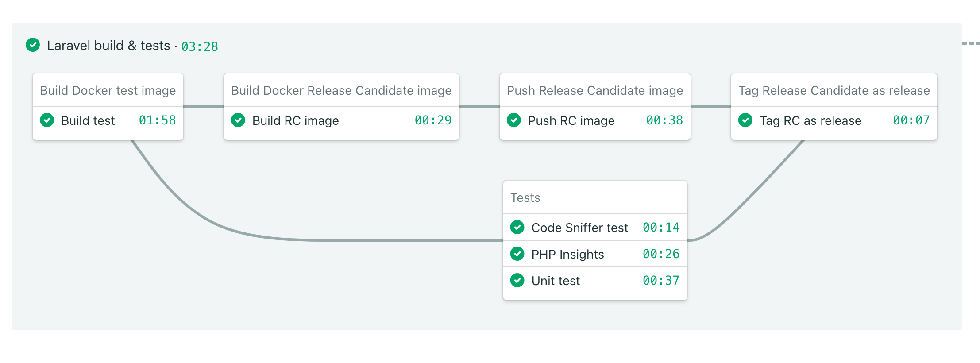
Task: Click the Build Docker Release Candidate image header
Action: tap(341, 90)
